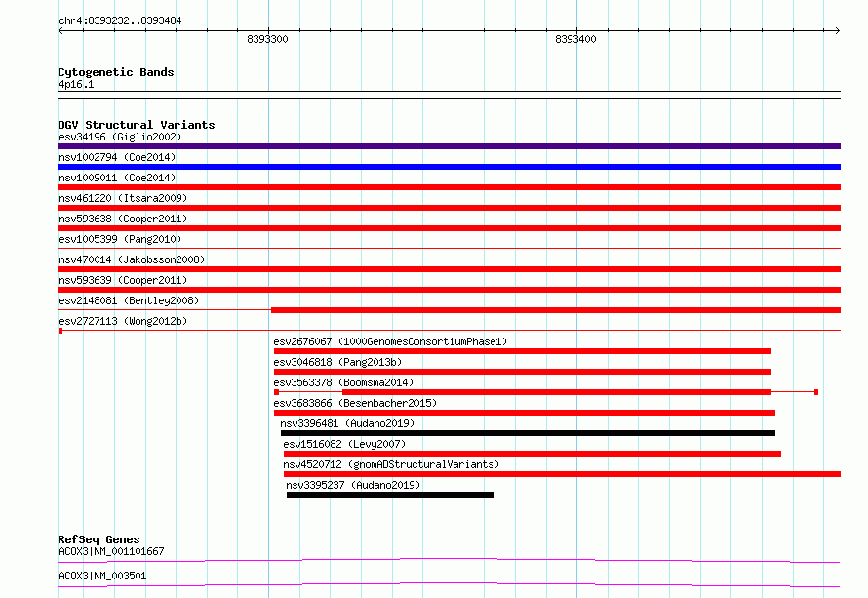Click the ruler's right arrow end
Image resolution: width=868 pixels, height=598 pixels.
pos(838,30)
